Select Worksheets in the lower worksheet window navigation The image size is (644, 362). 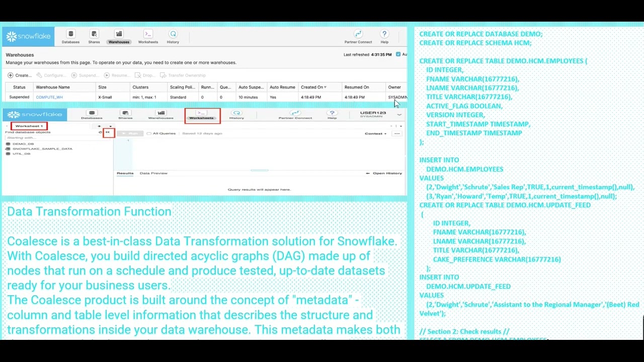202,115
